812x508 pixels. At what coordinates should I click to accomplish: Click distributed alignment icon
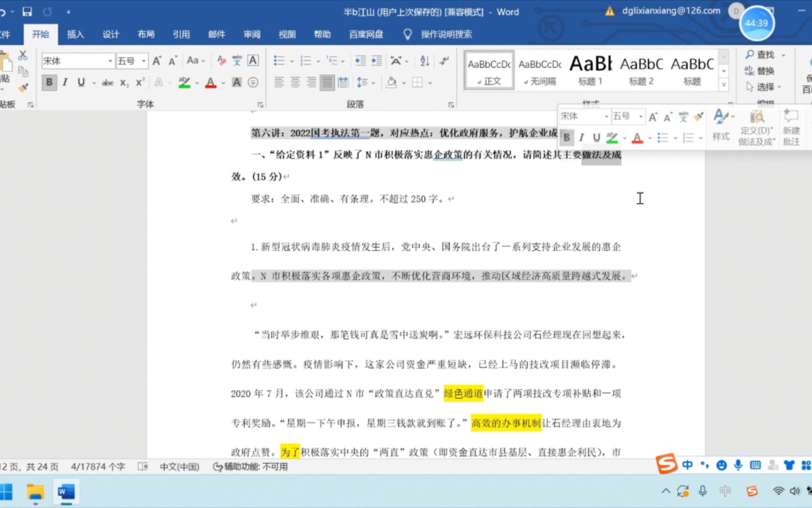[x=344, y=83]
